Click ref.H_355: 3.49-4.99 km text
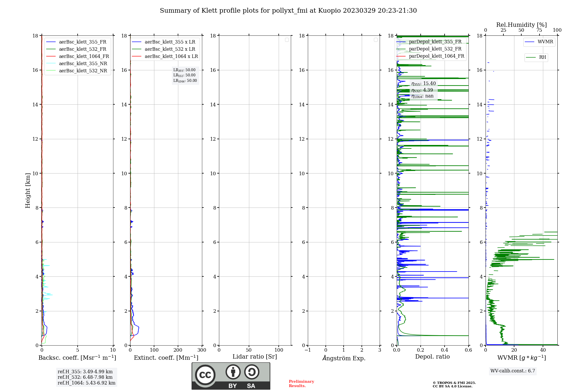 click(85, 372)
